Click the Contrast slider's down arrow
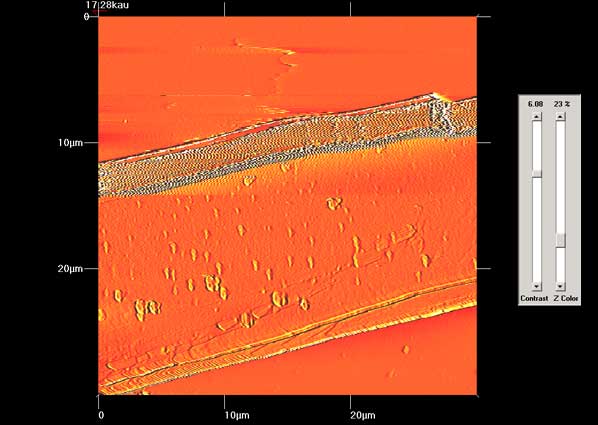Image resolution: width=598 pixels, height=425 pixels. (537, 286)
